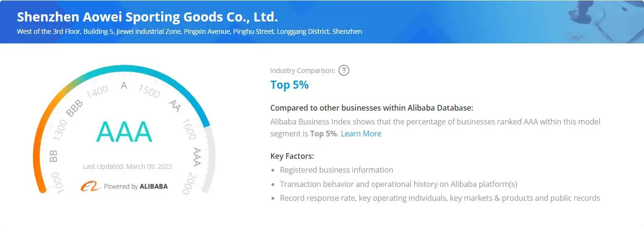Click the 1500 mark on the gauge

point(148,91)
